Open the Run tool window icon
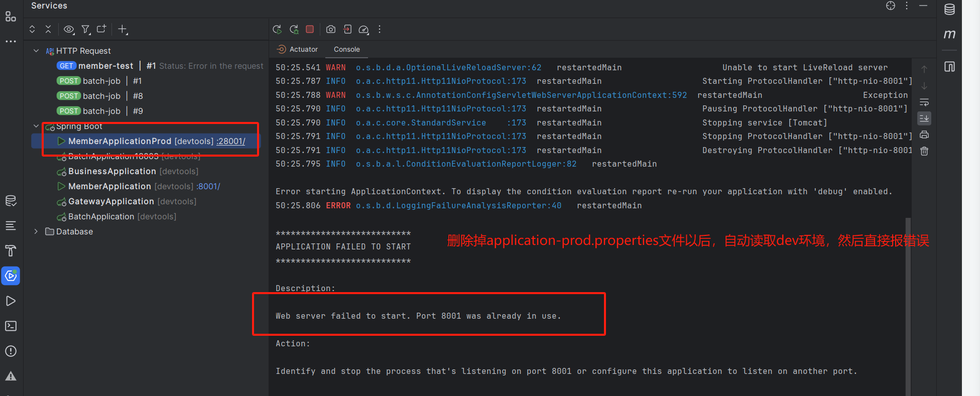The height and width of the screenshot is (396, 980). coord(11,301)
